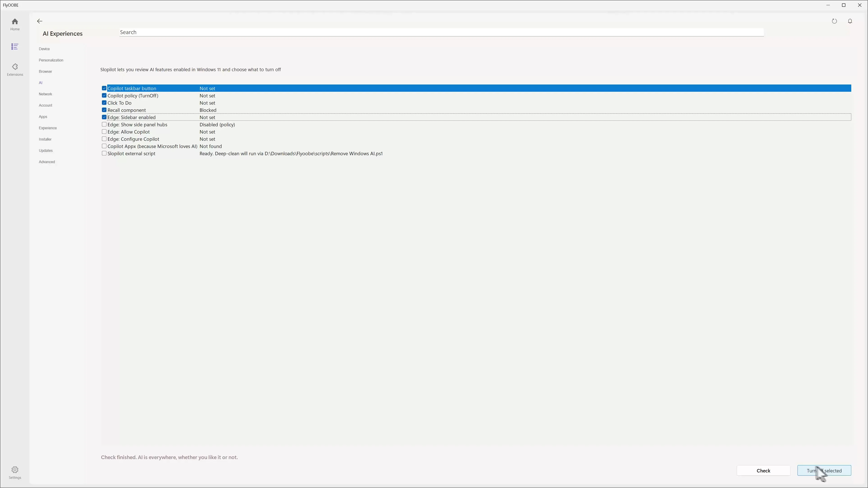Viewport: 868px width, 488px height.
Task: Open the notification bell icon
Action: coord(850,21)
